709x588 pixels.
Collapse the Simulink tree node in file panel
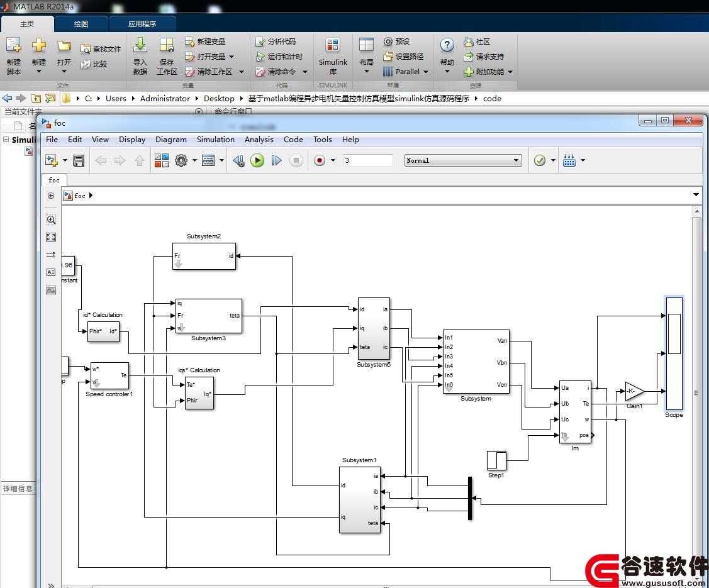[6, 139]
